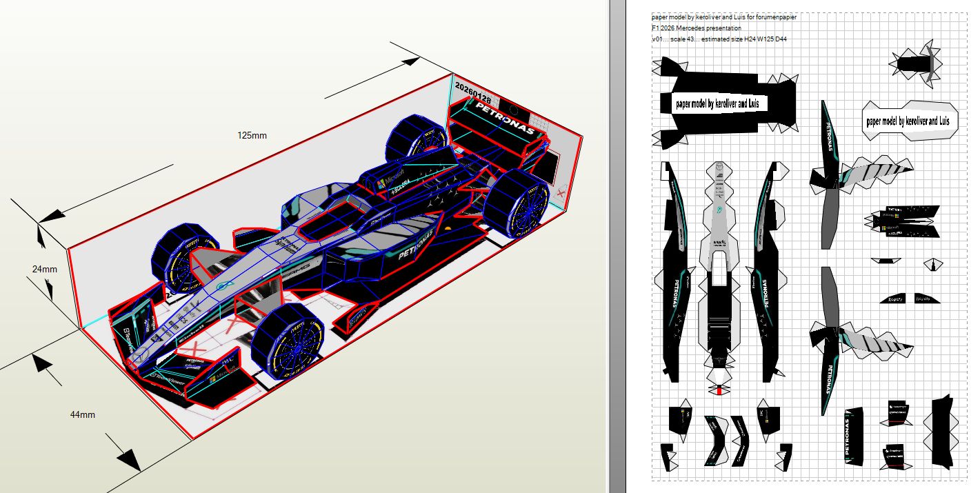Click the 44mm width dimension label
Screen dimensions: 980x493
82,414
